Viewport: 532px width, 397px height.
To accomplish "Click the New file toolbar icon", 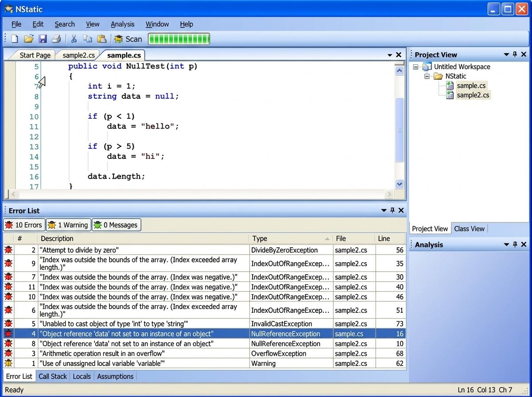I will pyautogui.click(x=15, y=39).
